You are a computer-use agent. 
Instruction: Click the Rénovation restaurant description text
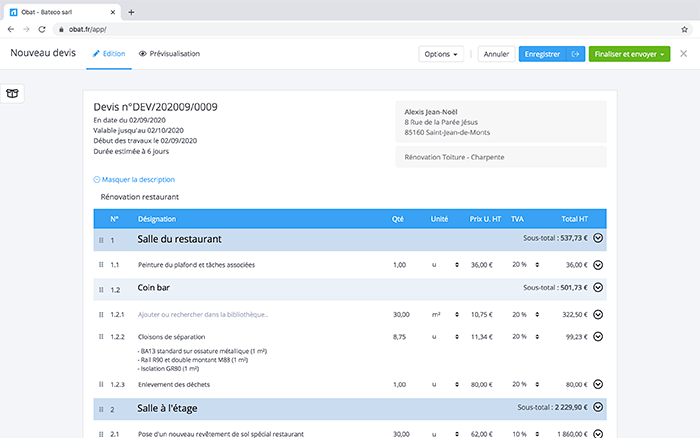click(x=140, y=197)
